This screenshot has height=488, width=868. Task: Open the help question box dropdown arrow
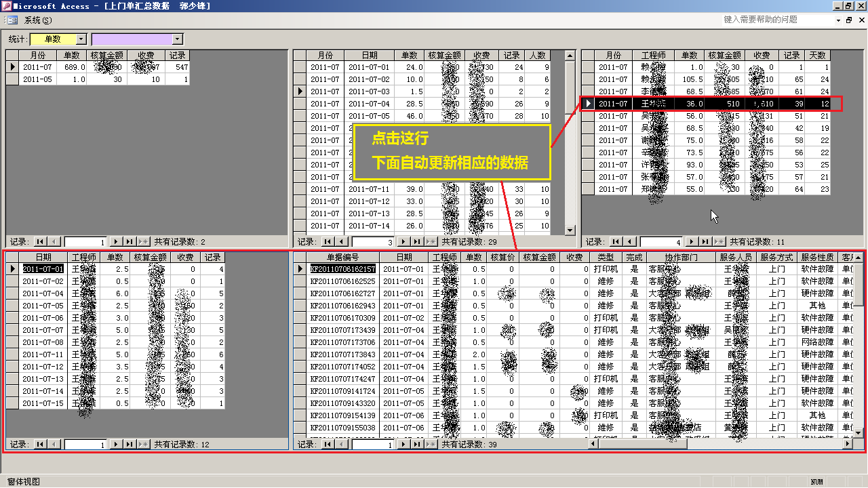(x=837, y=20)
